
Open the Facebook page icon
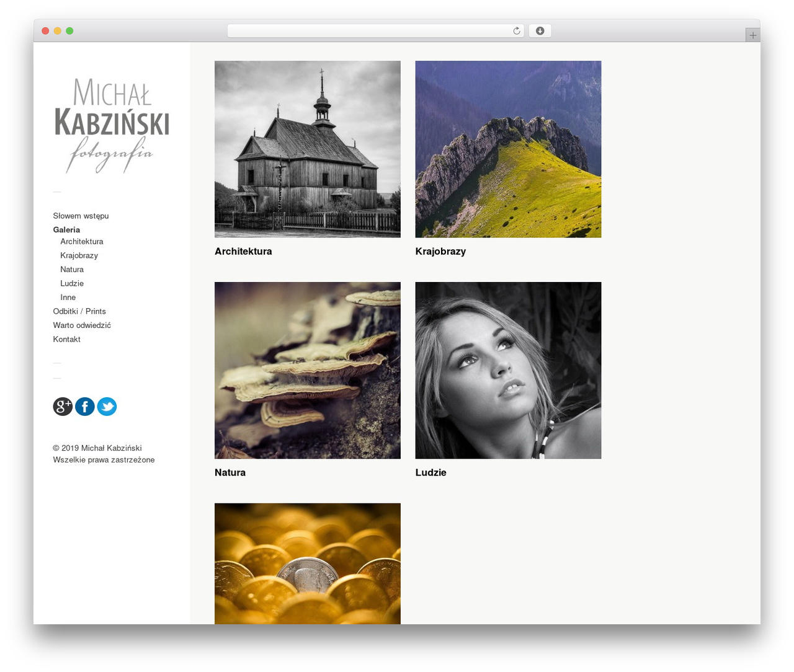[85, 406]
